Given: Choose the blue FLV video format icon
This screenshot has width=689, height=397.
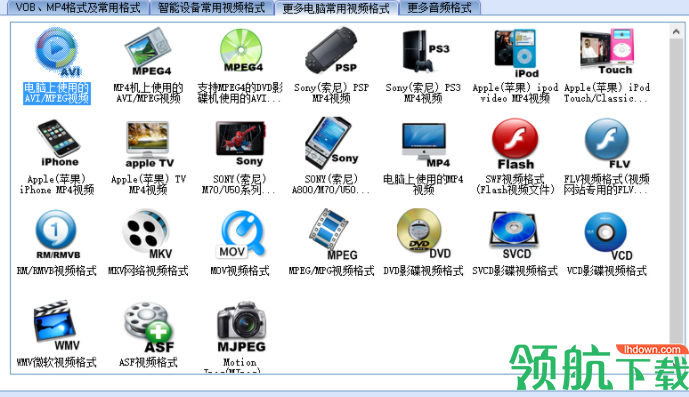Looking at the screenshot, I should click(x=608, y=144).
